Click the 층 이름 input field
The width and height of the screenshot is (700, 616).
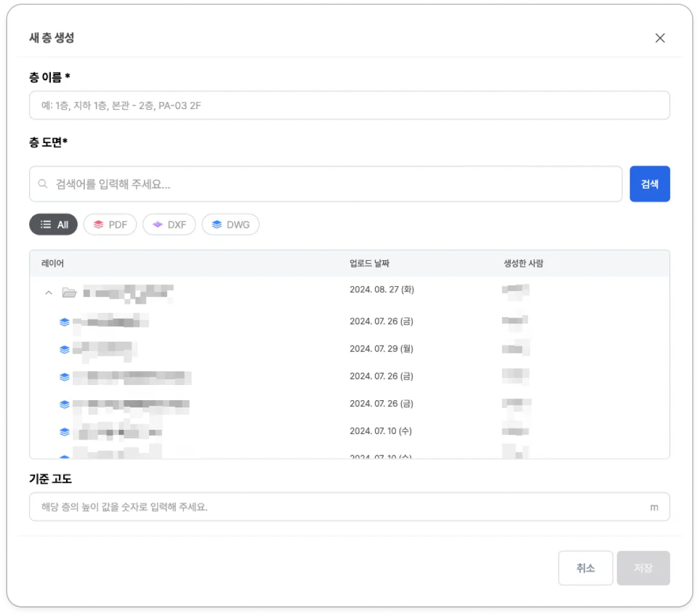click(350, 105)
